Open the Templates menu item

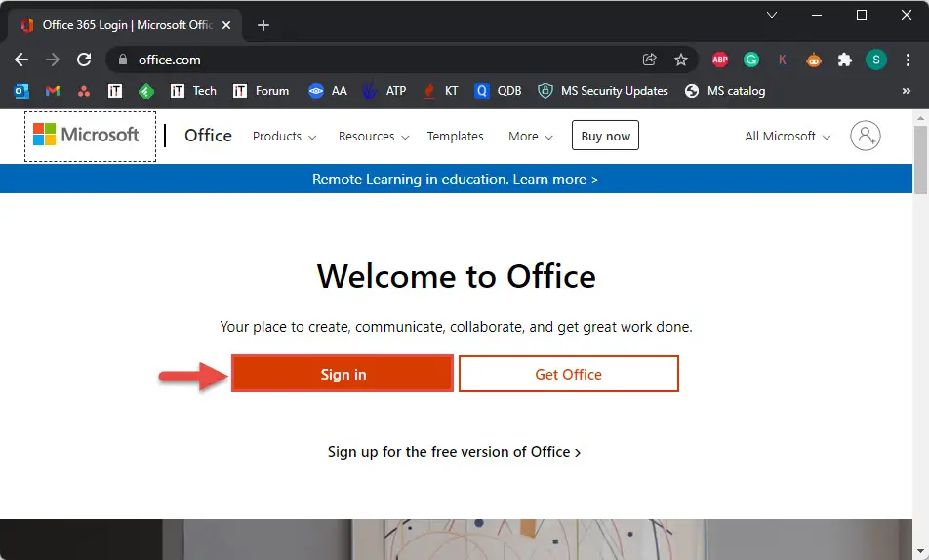coord(455,137)
